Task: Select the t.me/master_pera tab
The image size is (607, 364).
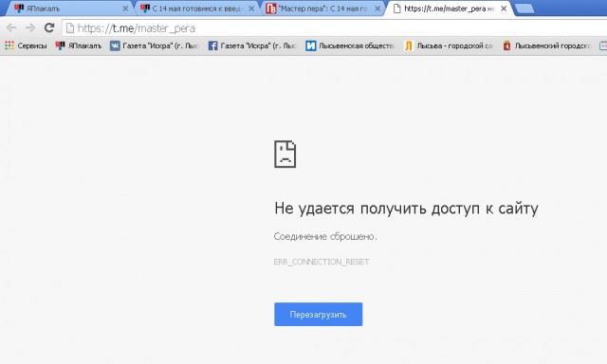Action: tap(449, 9)
